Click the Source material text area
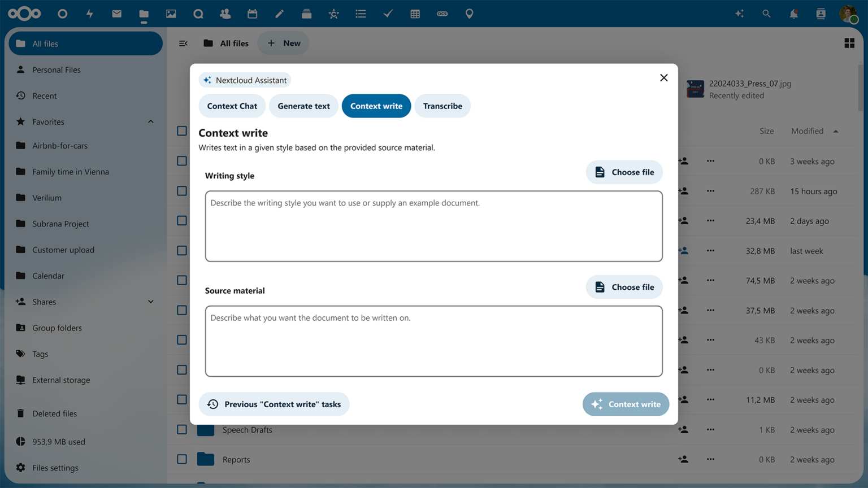Screen dimensions: 868x488 pyautogui.click(x=433, y=341)
